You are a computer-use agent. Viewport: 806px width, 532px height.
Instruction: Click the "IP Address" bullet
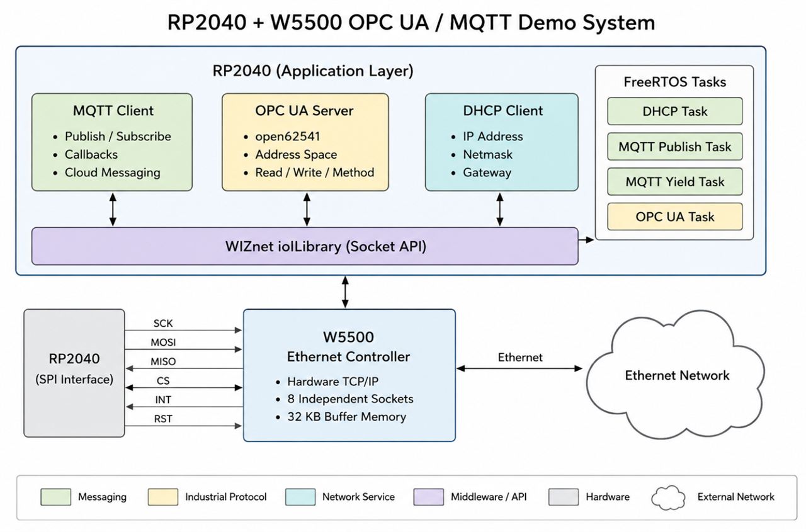pos(493,137)
